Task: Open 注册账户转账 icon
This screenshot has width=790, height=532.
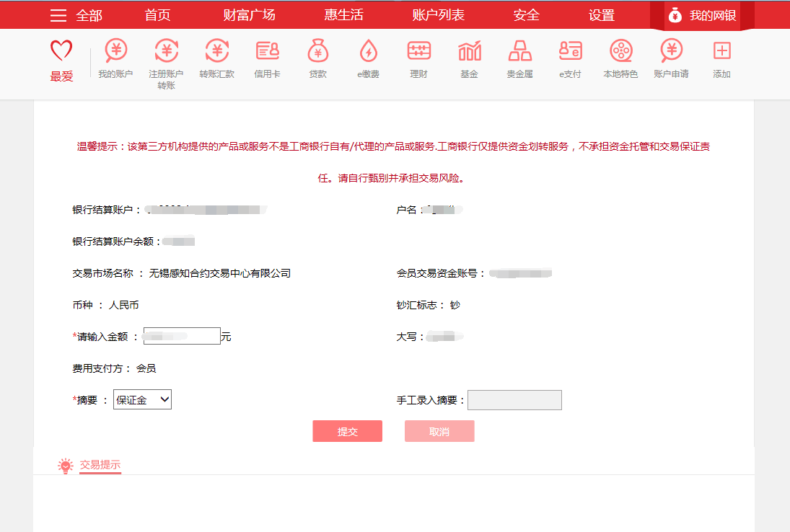Action: [166, 50]
